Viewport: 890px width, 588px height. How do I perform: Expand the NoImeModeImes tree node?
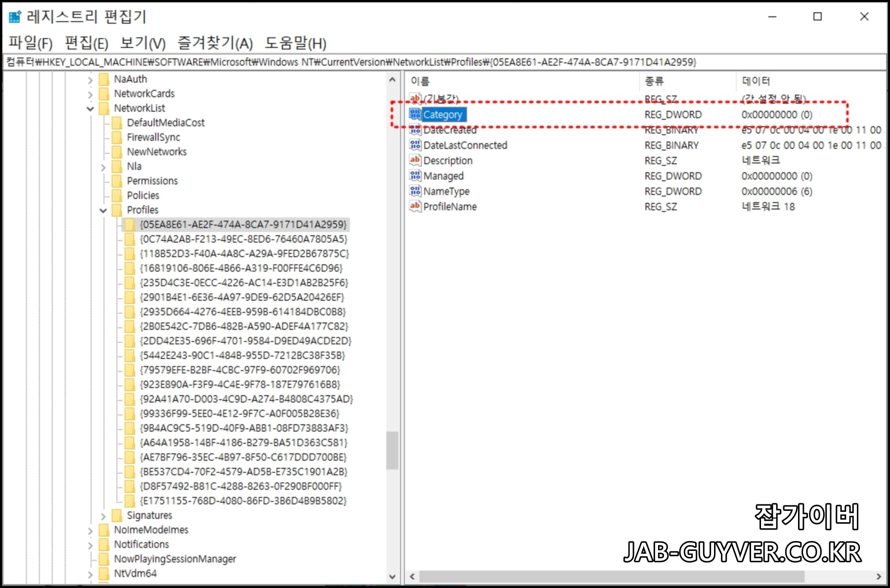[x=90, y=531]
